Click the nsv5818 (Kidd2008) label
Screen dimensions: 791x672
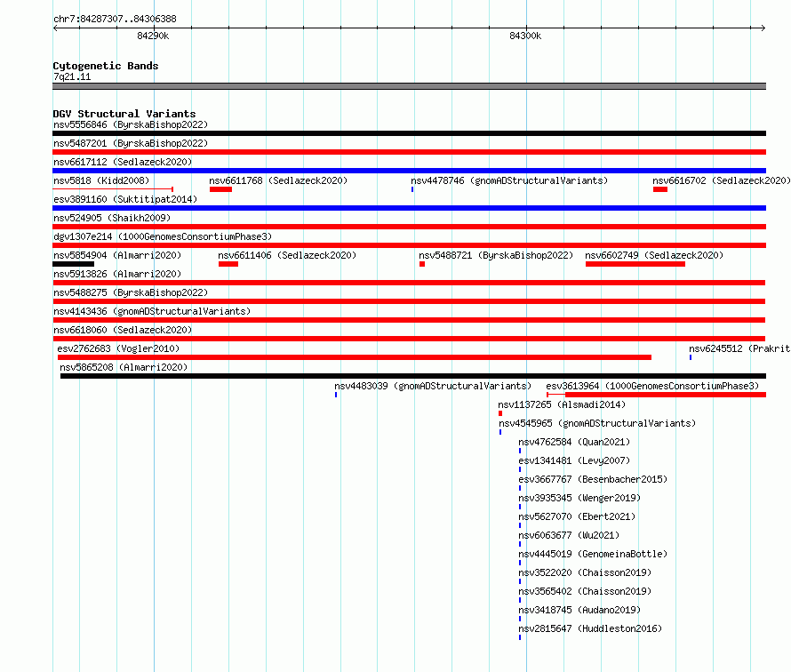101,180
